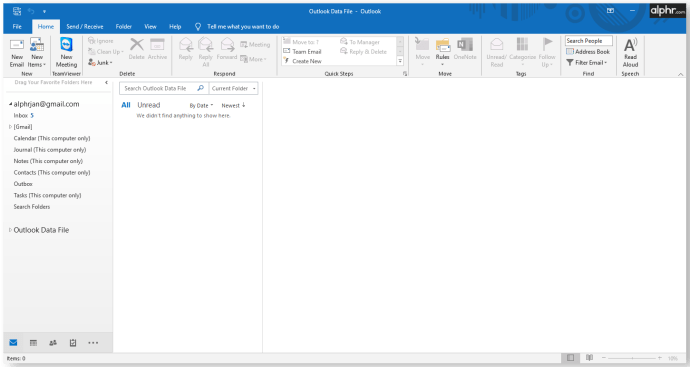Open the File menu
This screenshot has width=690, height=367.
[x=17, y=26]
